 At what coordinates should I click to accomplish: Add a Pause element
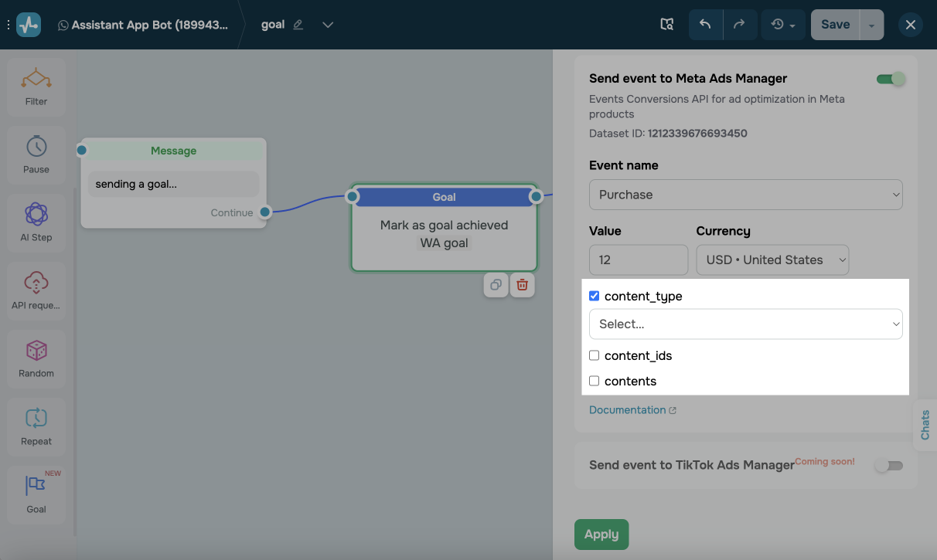pos(36,154)
